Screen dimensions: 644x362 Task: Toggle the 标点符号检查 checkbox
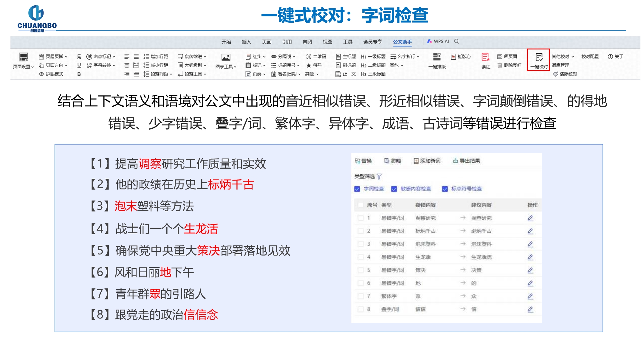pyautogui.click(x=445, y=189)
